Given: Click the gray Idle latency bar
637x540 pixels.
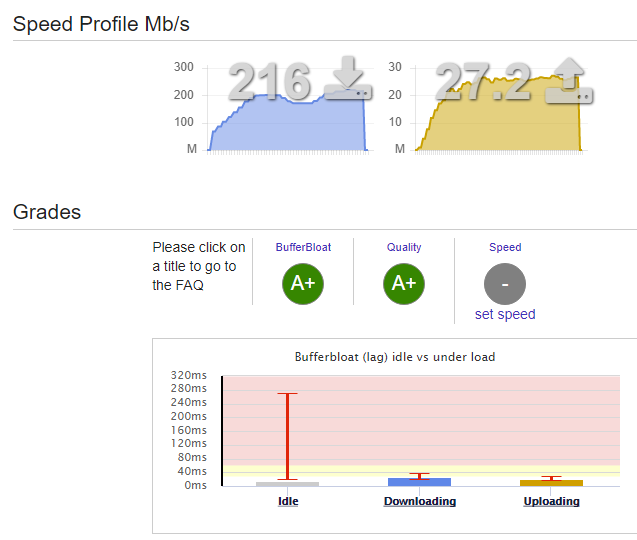Looking at the screenshot, I should click(x=288, y=484).
